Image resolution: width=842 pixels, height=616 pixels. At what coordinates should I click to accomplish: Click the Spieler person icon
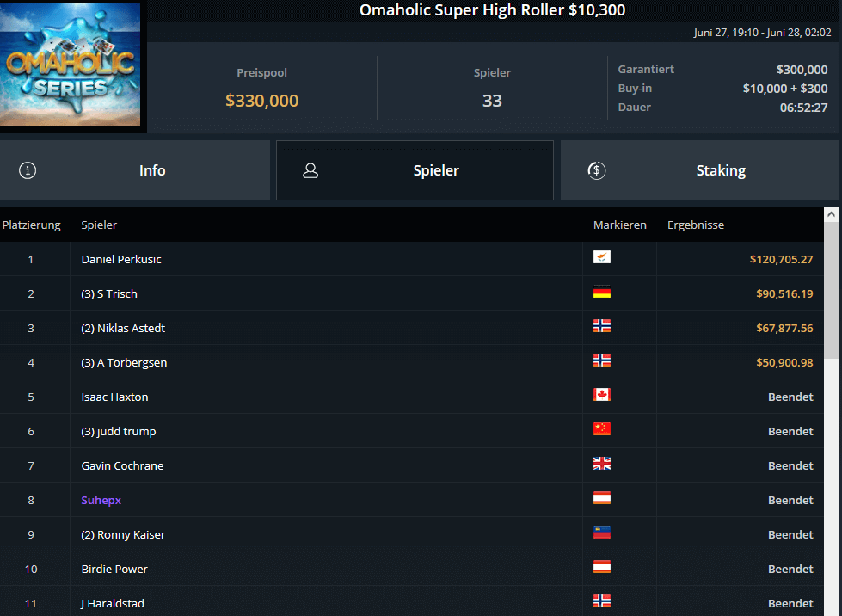[310, 170]
